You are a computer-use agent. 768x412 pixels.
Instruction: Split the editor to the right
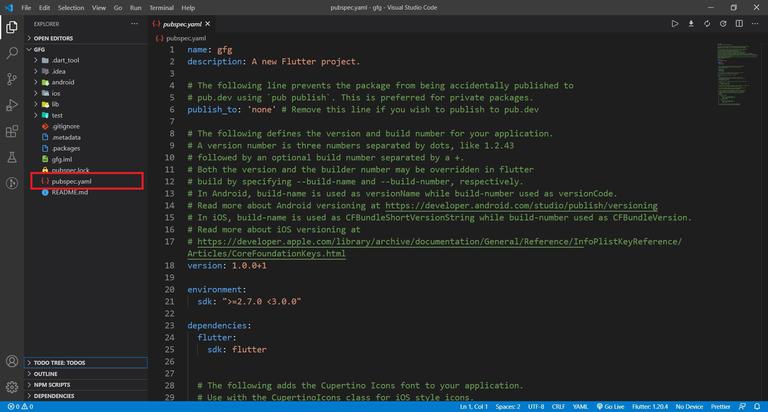(x=739, y=24)
